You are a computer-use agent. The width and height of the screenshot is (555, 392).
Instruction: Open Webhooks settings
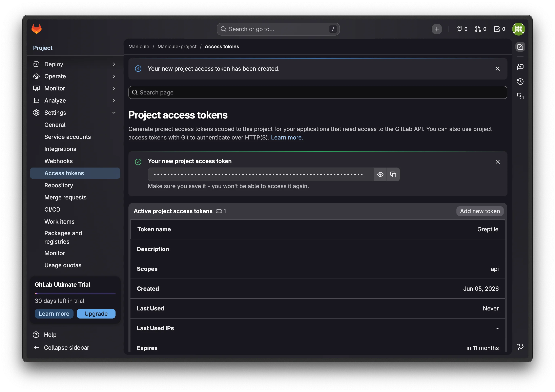[x=75, y=161]
